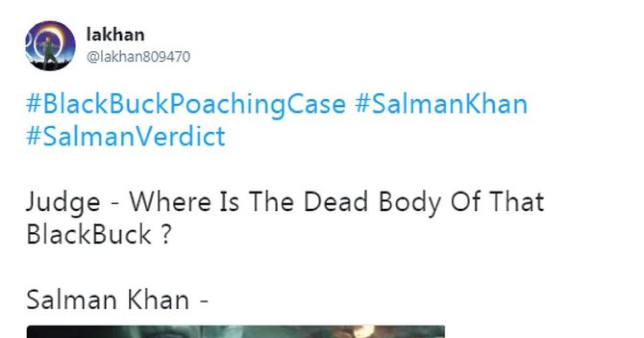Click the word "Where" in the tweet

coord(167,203)
